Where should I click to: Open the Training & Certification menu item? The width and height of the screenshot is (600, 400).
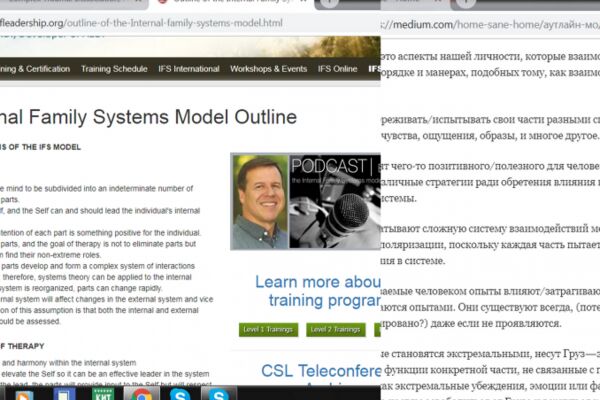click(35, 69)
